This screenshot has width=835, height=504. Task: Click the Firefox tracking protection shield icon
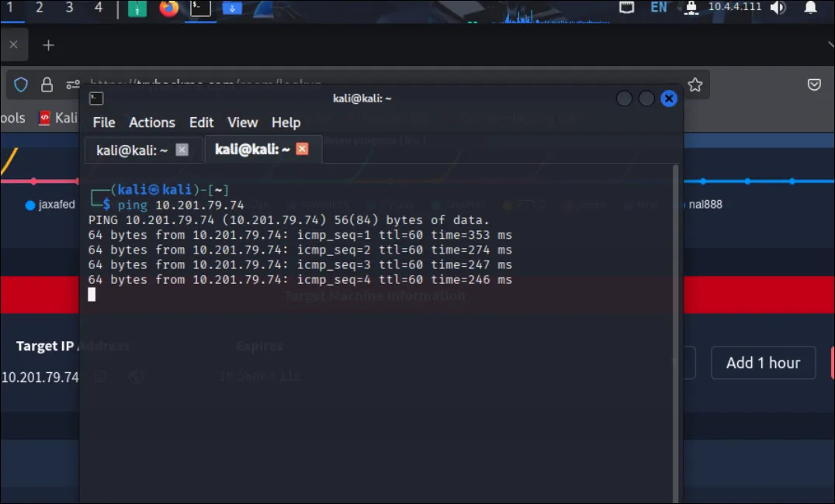click(x=21, y=85)
